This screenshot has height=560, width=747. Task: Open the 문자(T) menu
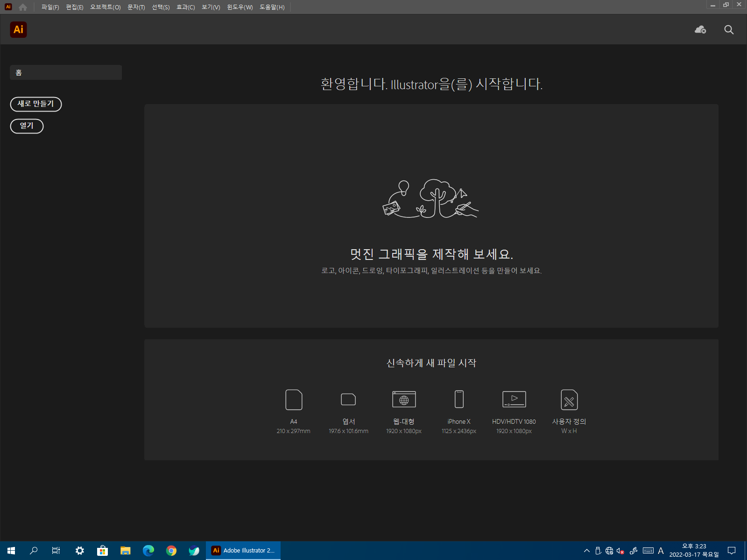click(x=136, y=7)
